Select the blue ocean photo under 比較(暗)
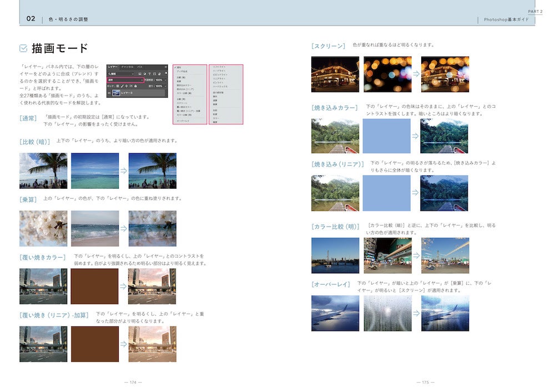This screenshot has height=392, width=555. pyautogui.click(x=95, y=170)
